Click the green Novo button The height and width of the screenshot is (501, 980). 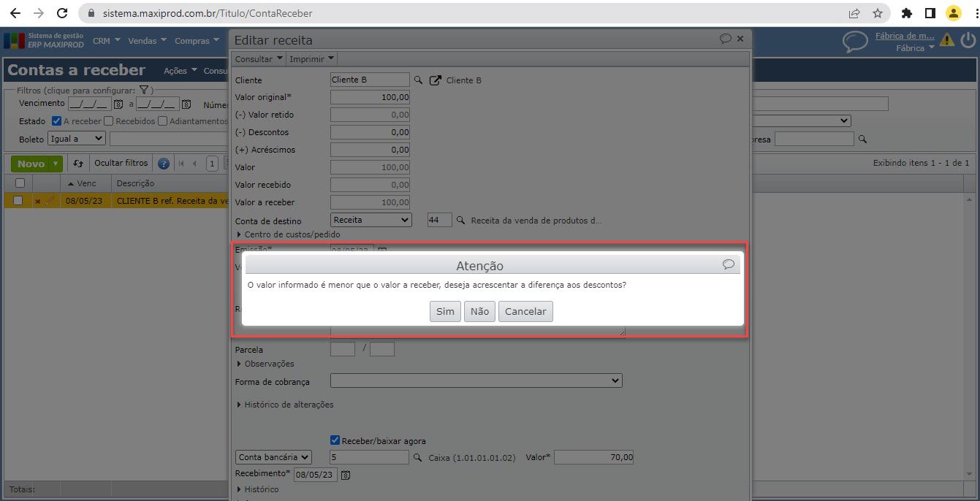(31, 164)
